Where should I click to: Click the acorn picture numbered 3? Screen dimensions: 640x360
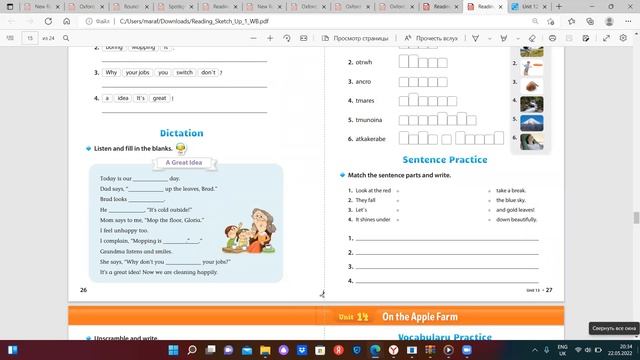point(531,86)
